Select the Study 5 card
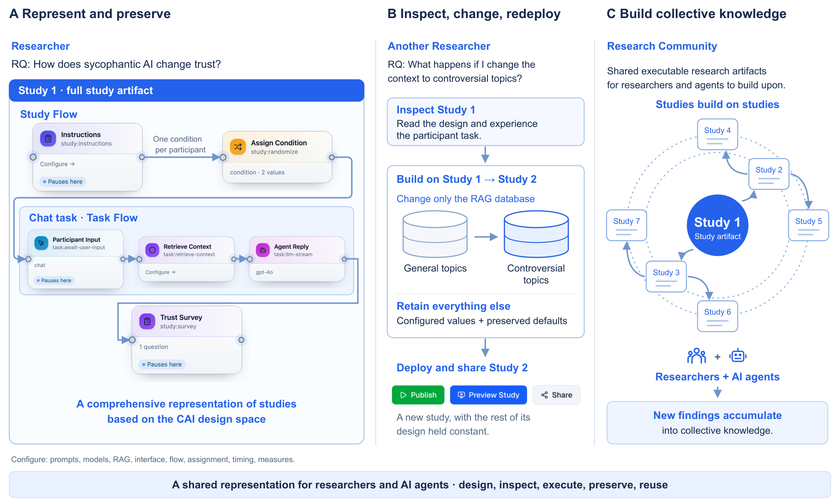The image size is (840, 504). [x=808, y=225]
